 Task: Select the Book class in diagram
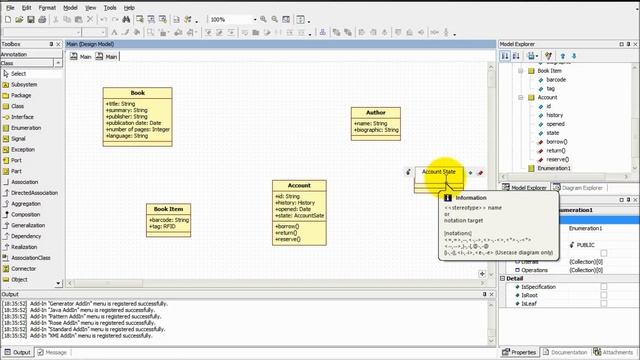click(x=138, y=116)
